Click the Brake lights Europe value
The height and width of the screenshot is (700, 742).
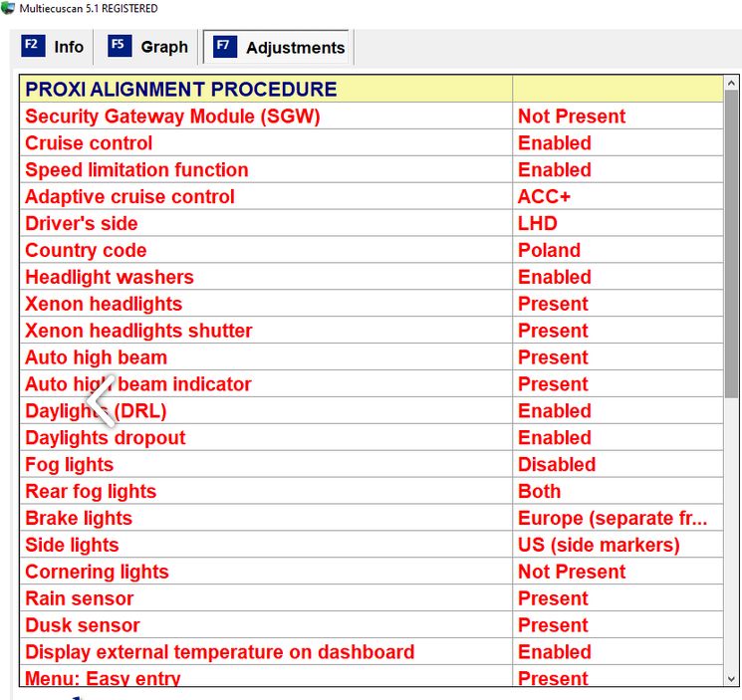coord(612,519)
